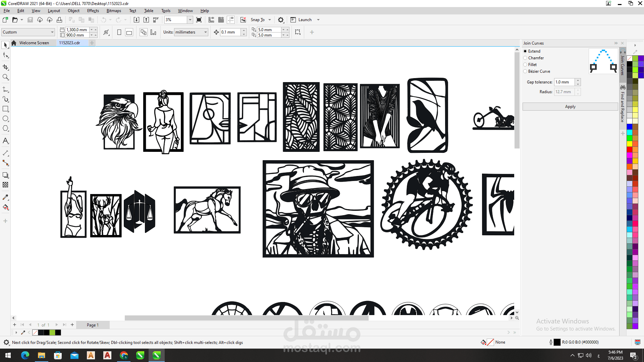Select the Crop tool
Image resolution: width=644 pixels, height=362 pixels.
(5, 67)
